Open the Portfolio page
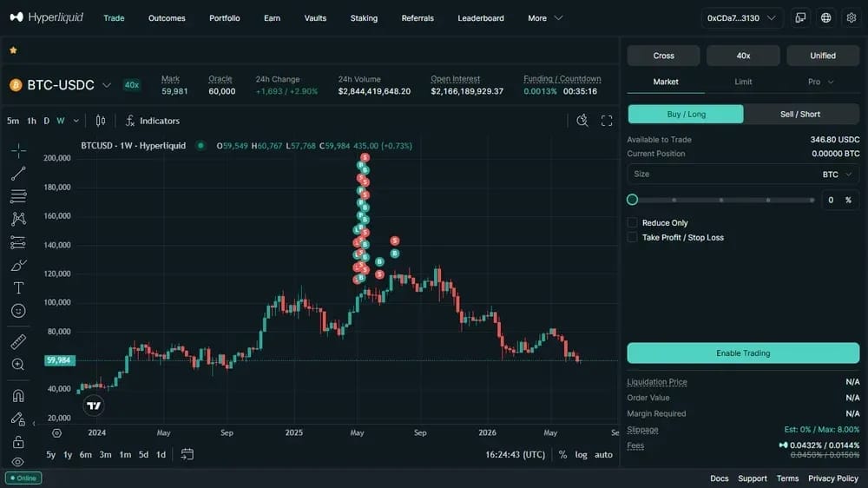The height and width of the screenshot is (488, 868). (224, 18)
